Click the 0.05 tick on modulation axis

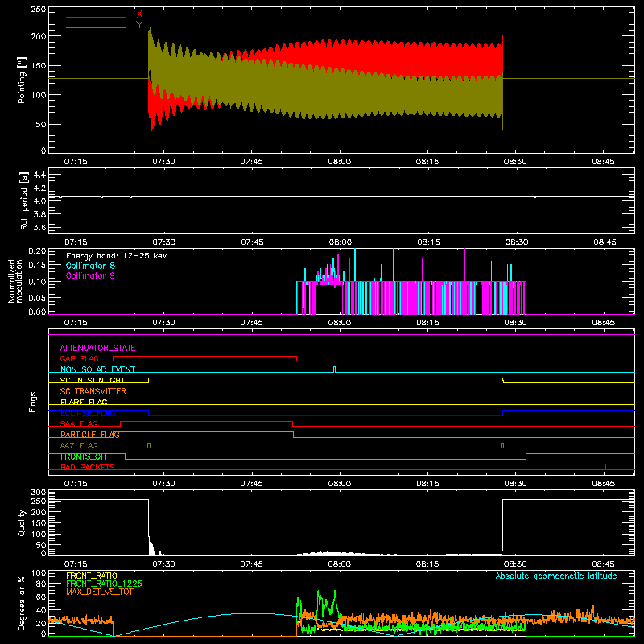pyautogui.click(x=37, y=297)
